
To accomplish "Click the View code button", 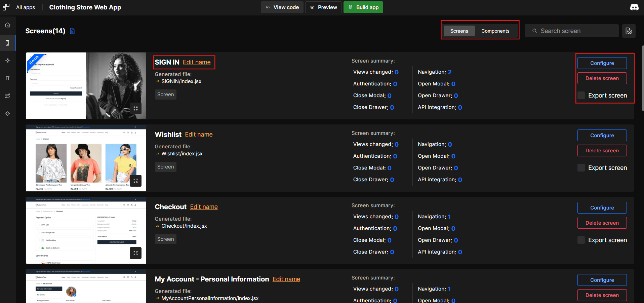I will (x=282, y=7).
